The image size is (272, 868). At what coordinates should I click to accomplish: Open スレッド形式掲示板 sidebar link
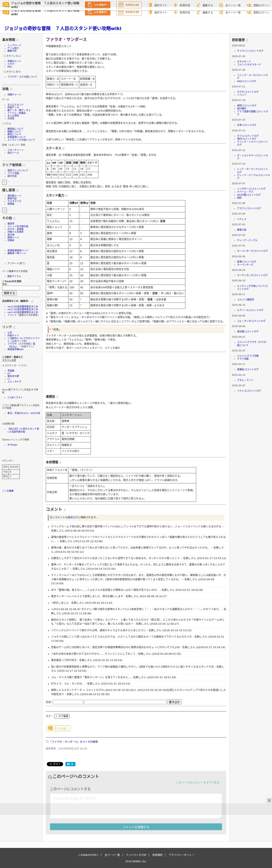[x=18, y=226]
